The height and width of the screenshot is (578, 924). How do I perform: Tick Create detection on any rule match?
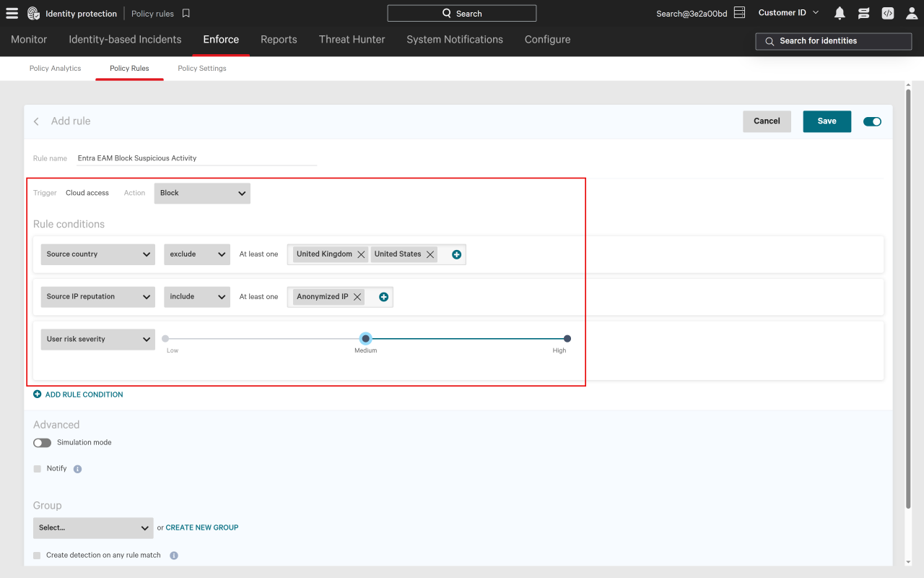pos(37,556)
